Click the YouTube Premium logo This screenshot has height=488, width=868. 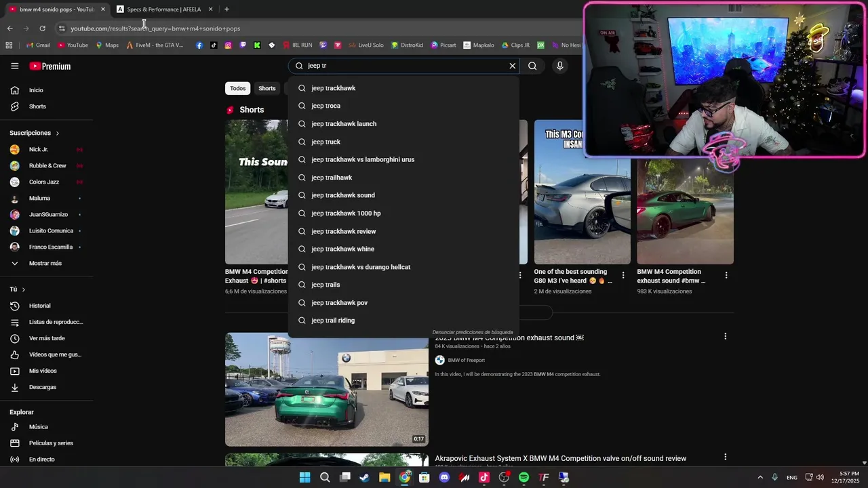[50, 66]
